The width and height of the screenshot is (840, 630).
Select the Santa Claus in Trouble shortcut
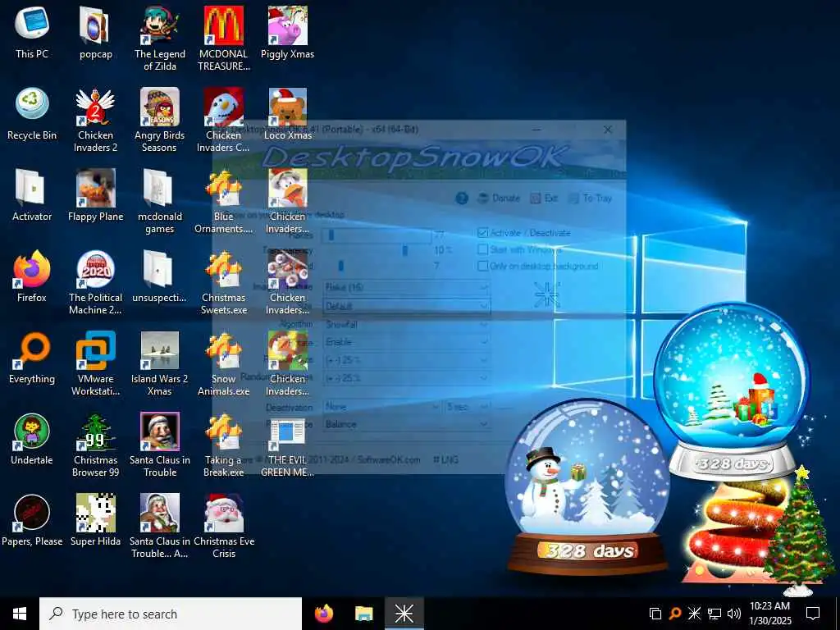click(160, 445)
